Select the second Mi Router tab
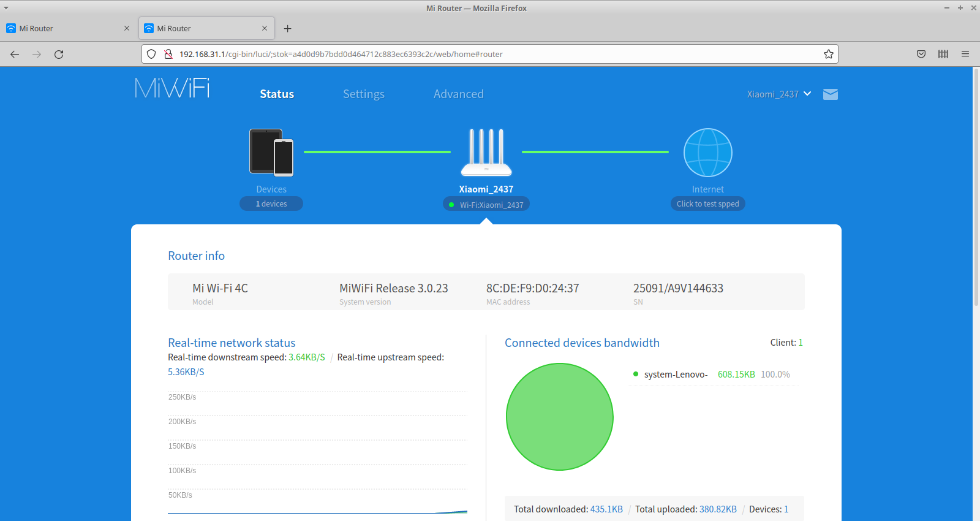The image size is (980, 521). tap(206, 28)
